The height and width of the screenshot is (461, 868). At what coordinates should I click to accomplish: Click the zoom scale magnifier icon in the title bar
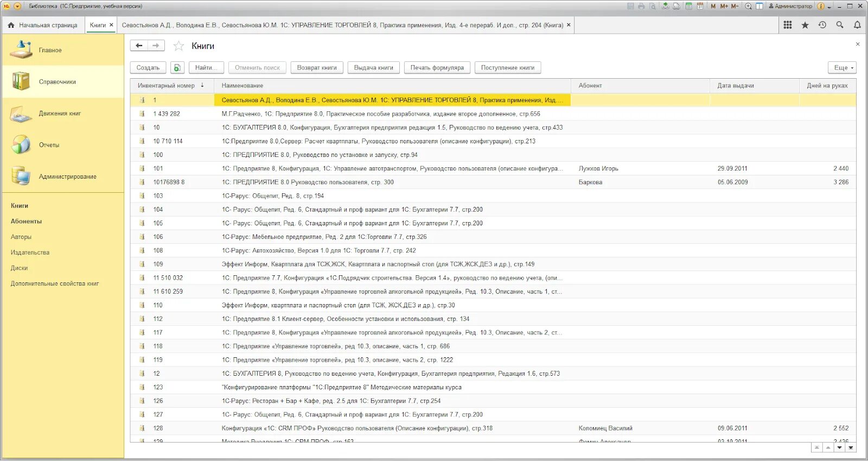(x=748, y=6)
